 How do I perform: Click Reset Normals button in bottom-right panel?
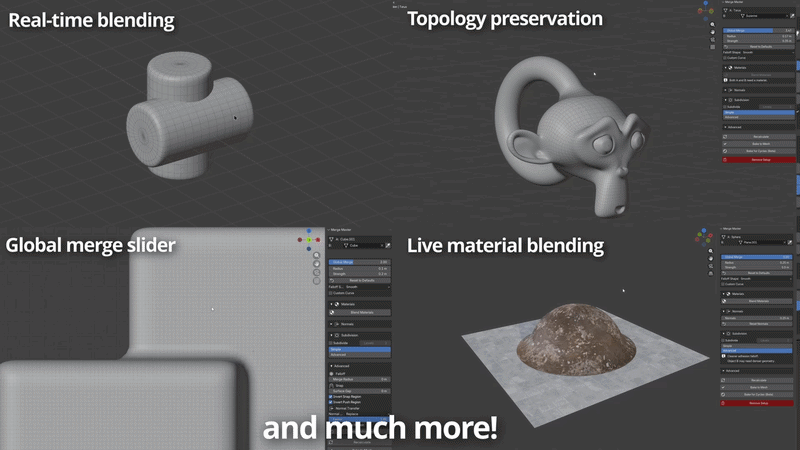(756, 323)
